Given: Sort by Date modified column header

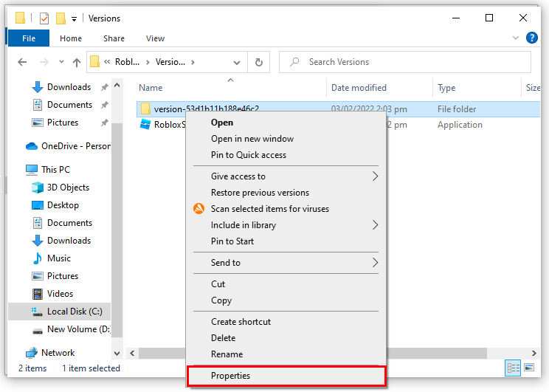Looking at the screenshot, I should point(359,88).
